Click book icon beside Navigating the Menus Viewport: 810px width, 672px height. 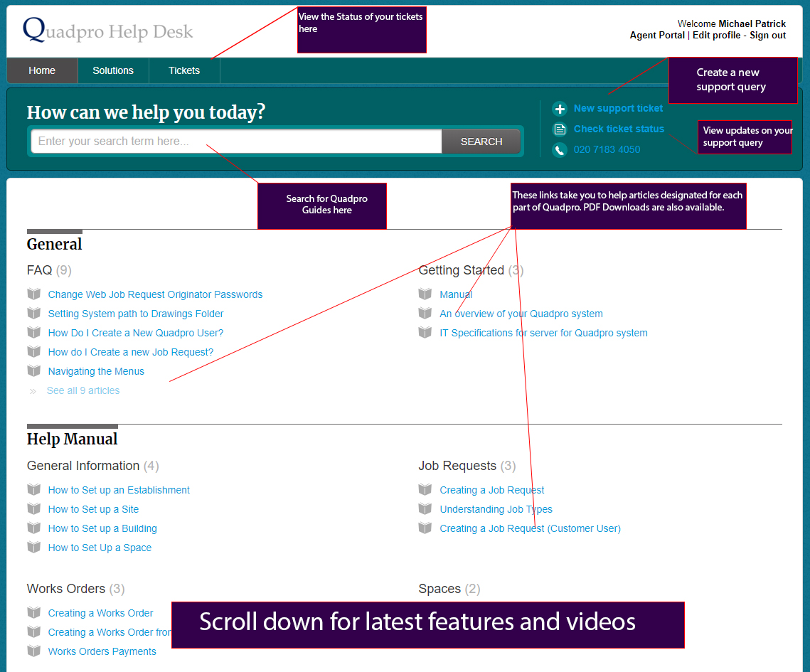click(34, 371)
